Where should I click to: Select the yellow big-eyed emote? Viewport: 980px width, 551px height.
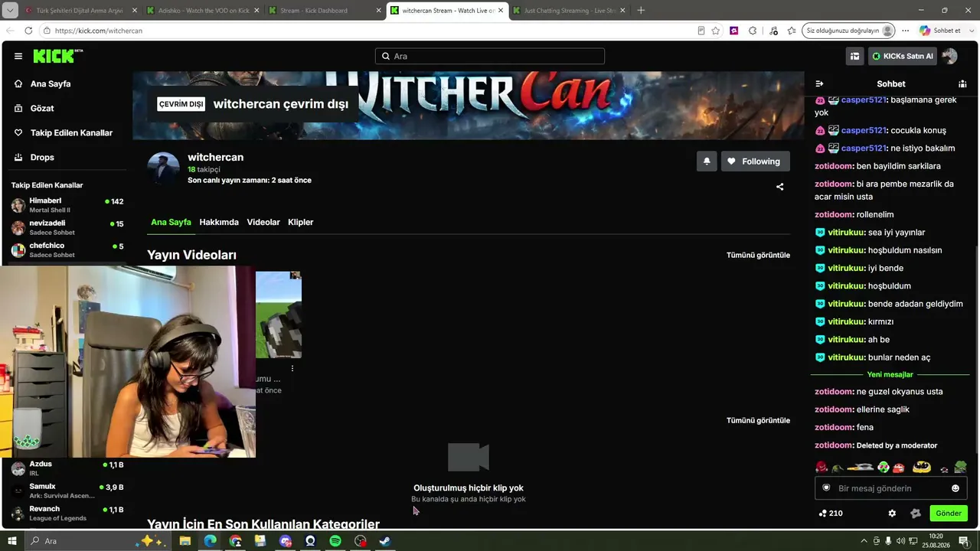tap(921, 467)
